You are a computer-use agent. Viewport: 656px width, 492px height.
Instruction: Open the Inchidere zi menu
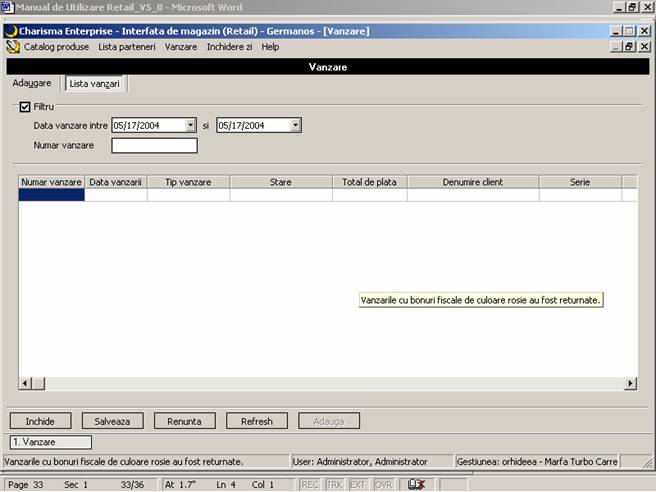[229, 47]
